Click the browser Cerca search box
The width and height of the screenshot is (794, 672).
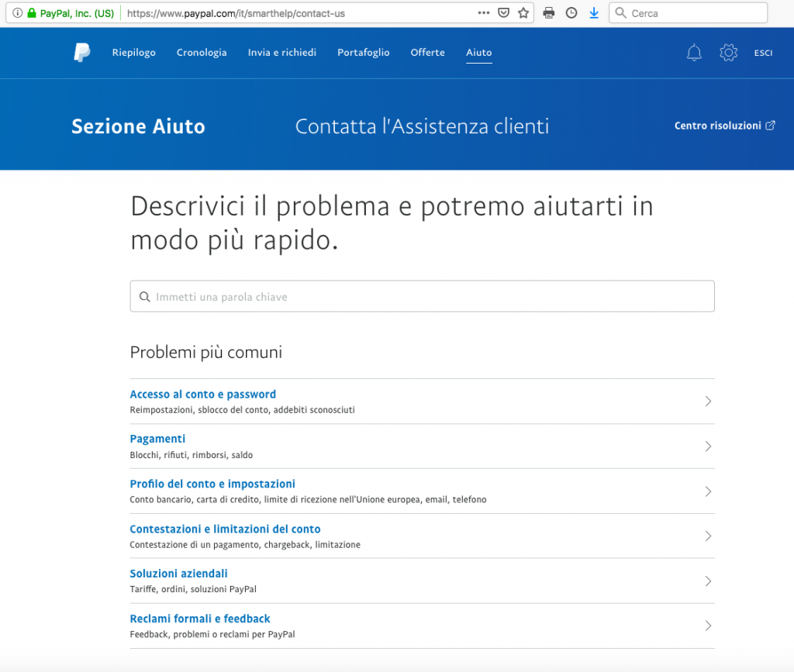[689, 13]
